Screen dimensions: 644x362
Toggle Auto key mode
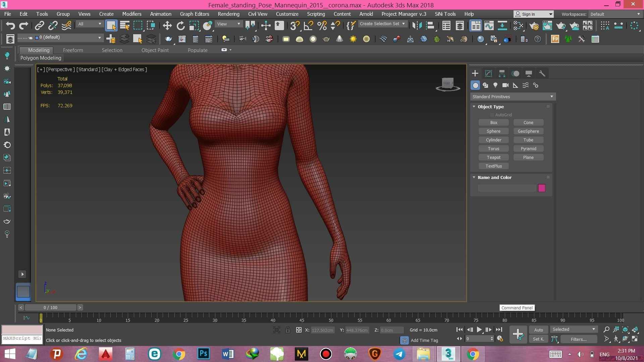click(538, 330)
